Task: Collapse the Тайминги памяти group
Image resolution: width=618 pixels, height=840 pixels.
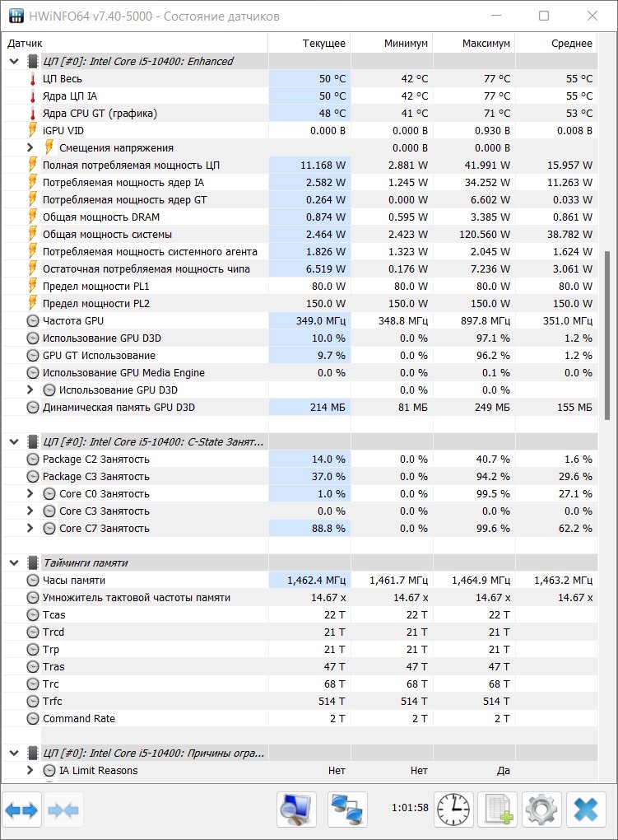Action: 15,562
